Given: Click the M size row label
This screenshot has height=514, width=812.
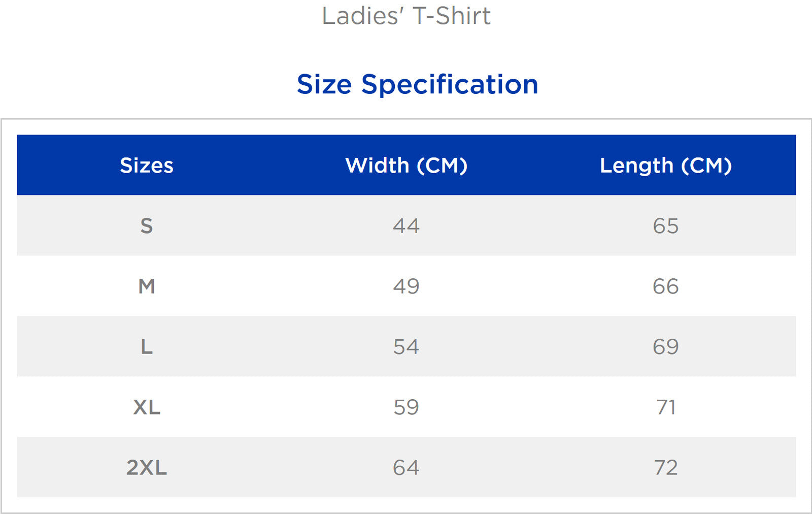Looking at the screenshot, I should coord(147,286).
